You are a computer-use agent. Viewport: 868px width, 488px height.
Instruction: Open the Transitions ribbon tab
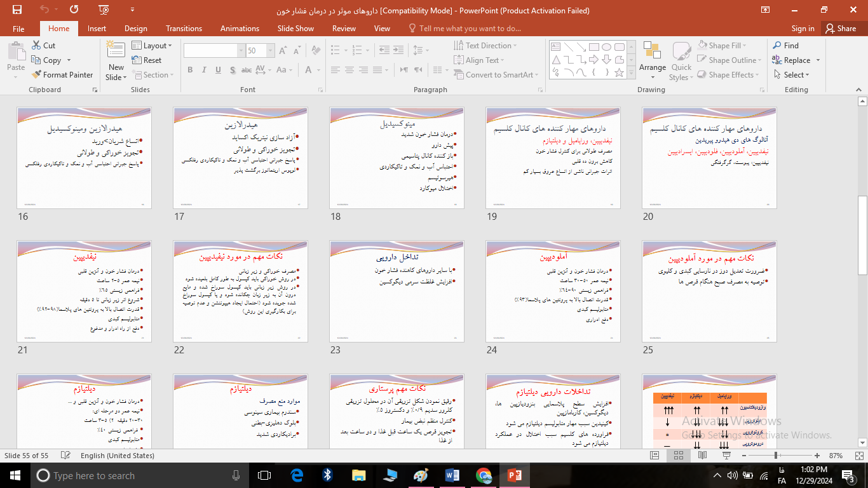click(x=184, y=29)
